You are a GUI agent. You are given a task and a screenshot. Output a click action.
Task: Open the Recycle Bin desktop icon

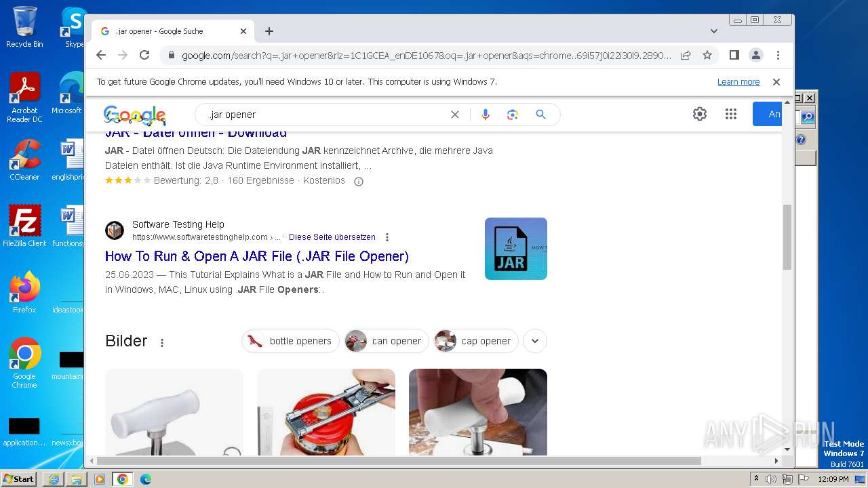coord(24,27)
